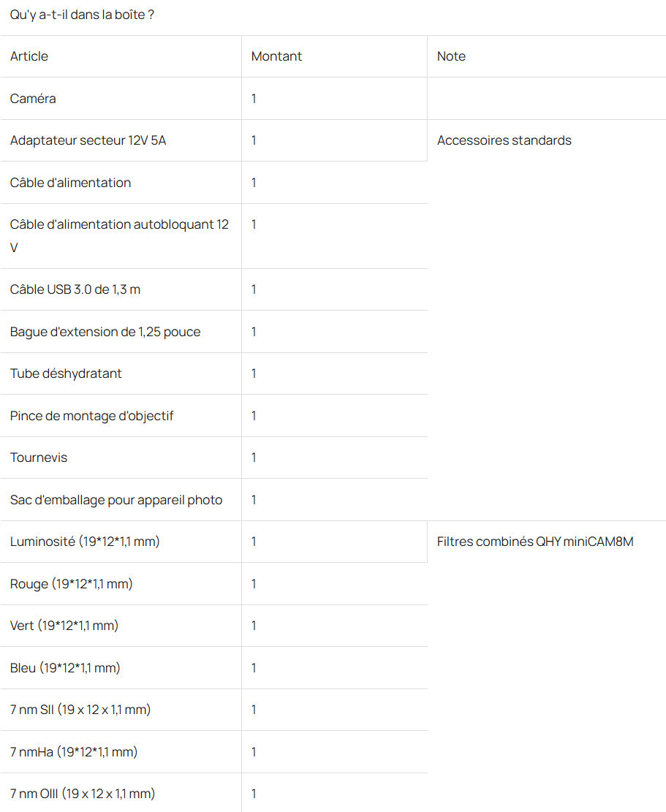666x812 pixels.
Task: Click the 'Tournevis' table cell
Action: (x=39, y=458)
